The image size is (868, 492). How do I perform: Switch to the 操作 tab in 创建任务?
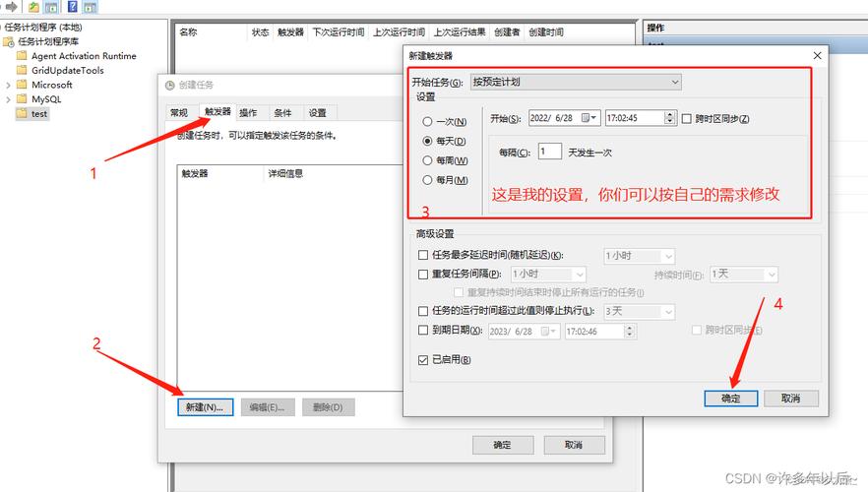click(248, 112)
